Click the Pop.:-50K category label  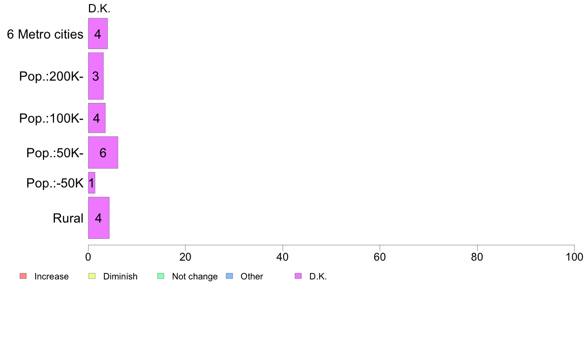coord(55,183)
